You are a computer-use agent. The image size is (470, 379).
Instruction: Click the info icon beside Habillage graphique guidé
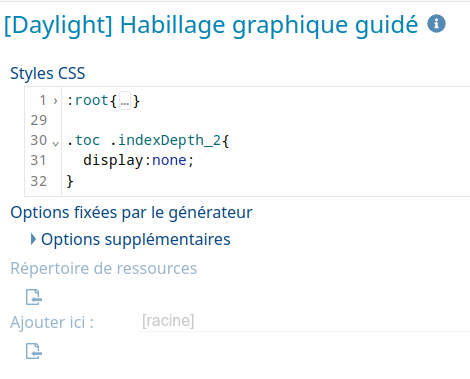(x=436, y=24)
